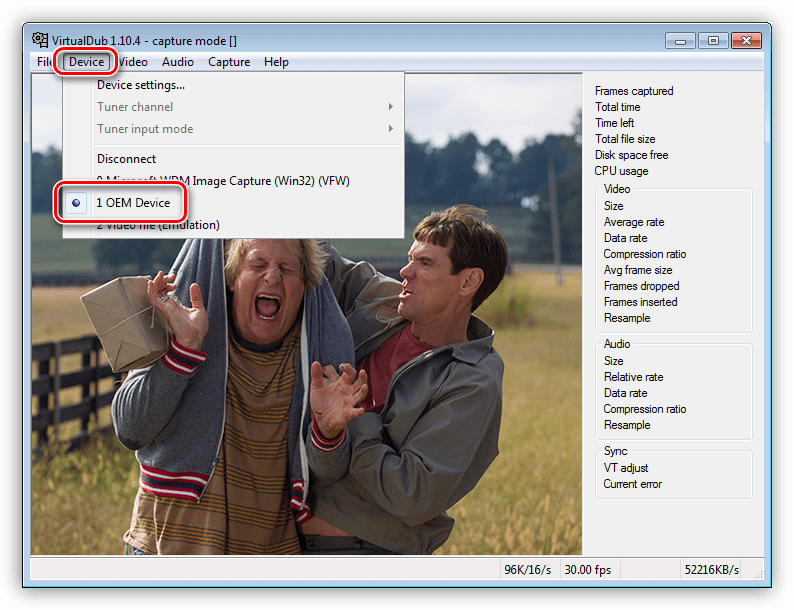Click the Average rate label
794x610 pixels.
point(634,222)
